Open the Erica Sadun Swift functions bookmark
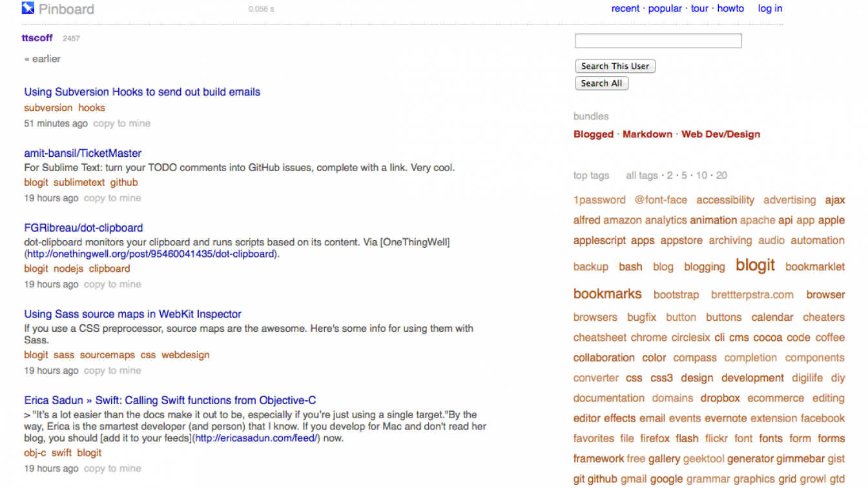 pos(170,400)
